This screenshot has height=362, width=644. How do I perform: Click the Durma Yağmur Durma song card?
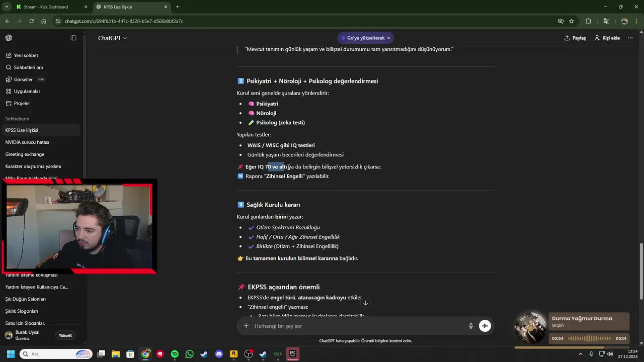(589, 322)
